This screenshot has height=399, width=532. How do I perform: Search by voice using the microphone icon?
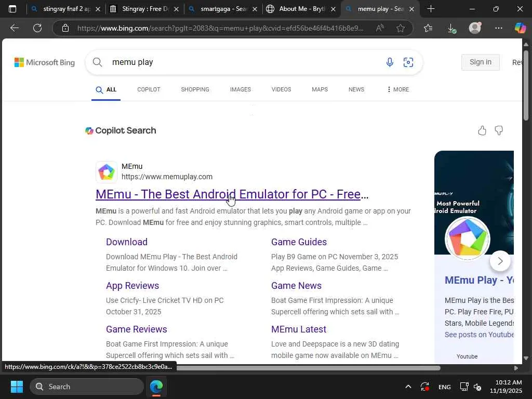pyautogui.click(x=390, y=62)
